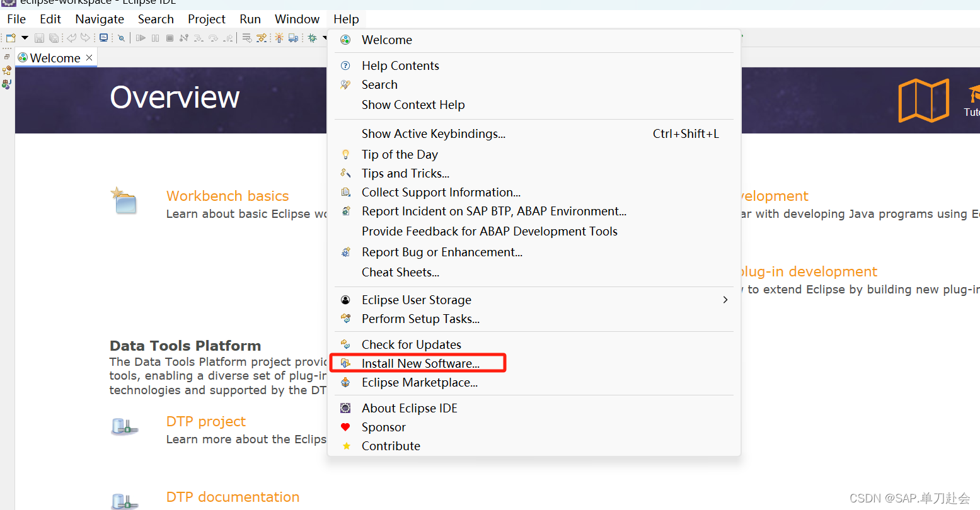The height and width of the screenshot is (510, 980).
Task: Click the Resume debug icon
Action: [141, 38]
